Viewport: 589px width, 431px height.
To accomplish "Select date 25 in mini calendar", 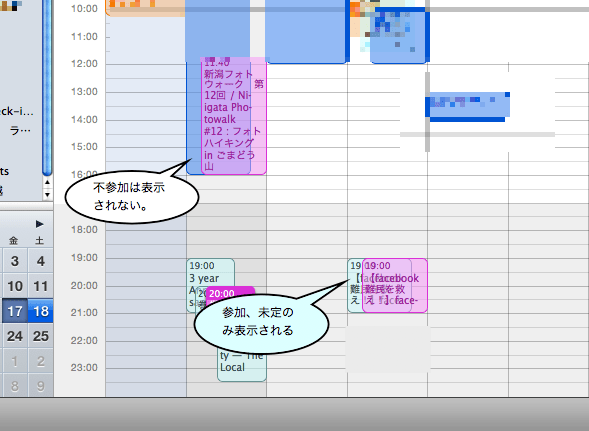I will tap(41, 336).
